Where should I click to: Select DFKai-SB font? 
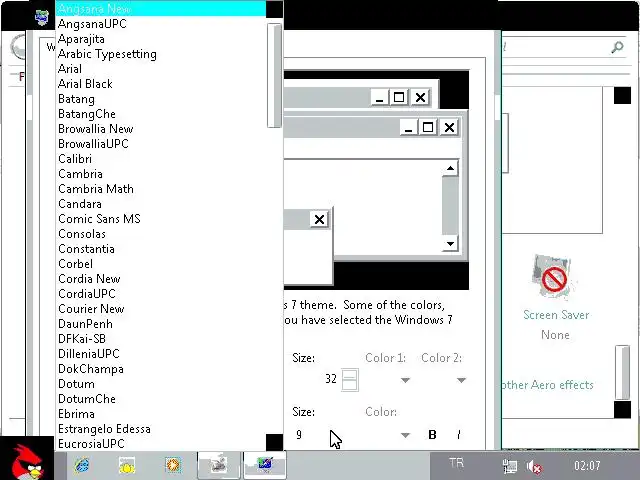[161, 339]
